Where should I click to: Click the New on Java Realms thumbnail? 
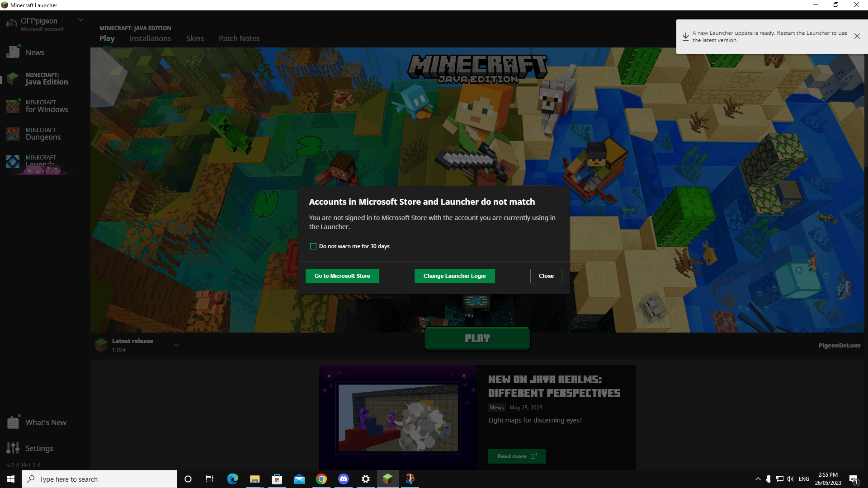click(398, 417)
